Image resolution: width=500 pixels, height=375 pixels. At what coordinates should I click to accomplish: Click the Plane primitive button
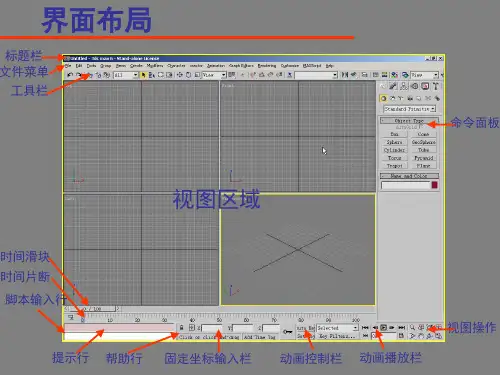(x=423, y=166)
